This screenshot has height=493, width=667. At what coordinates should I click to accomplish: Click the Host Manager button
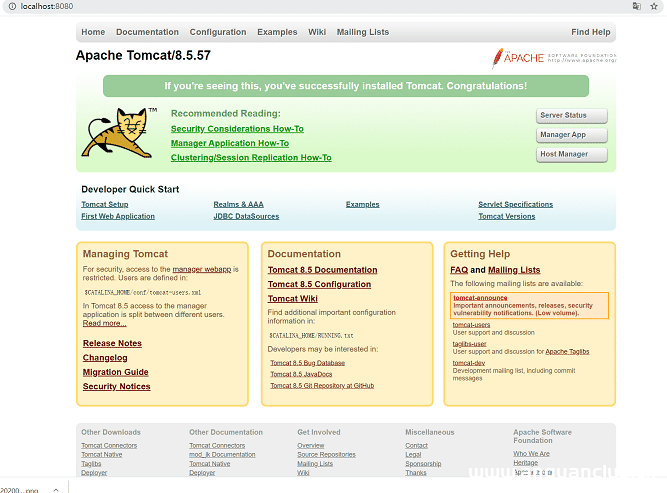(x=572, y=154)
